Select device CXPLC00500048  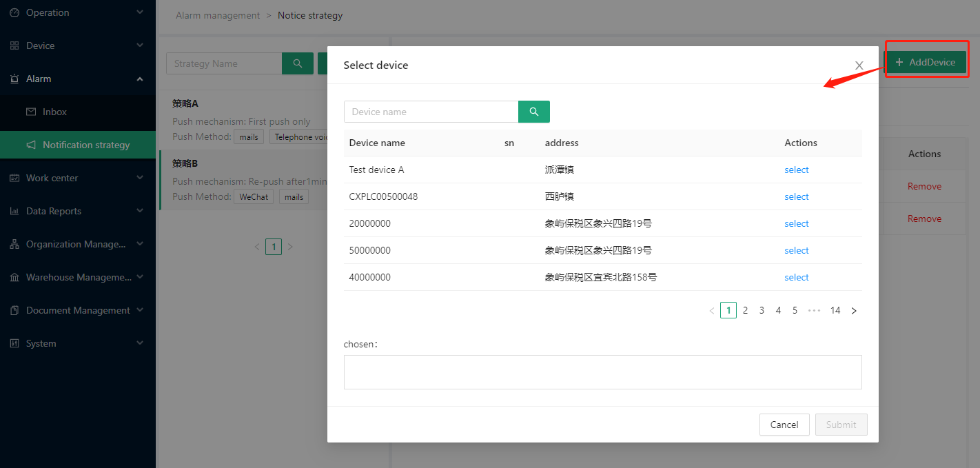click(796, 196)
